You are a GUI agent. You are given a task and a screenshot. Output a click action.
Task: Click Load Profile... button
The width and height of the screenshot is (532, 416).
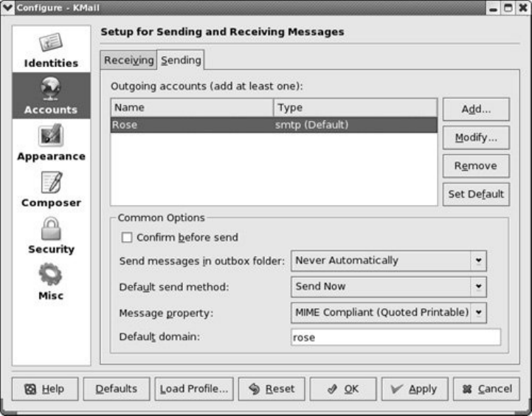194,389
